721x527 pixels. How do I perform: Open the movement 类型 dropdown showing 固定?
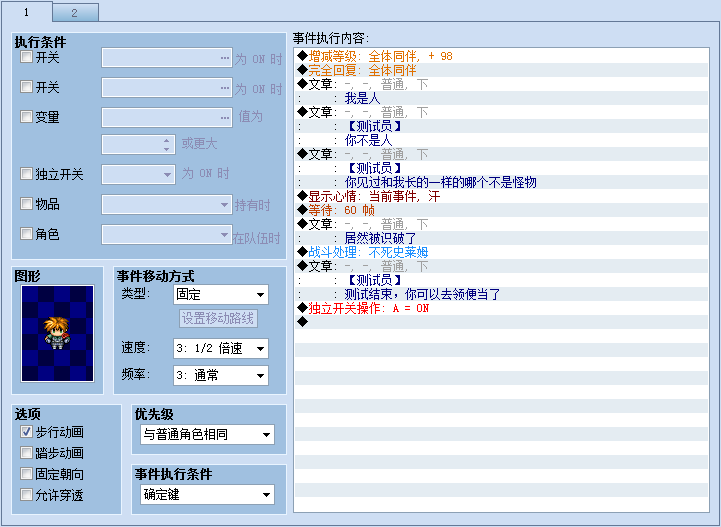pyautogui.click(x=221, y=295)
